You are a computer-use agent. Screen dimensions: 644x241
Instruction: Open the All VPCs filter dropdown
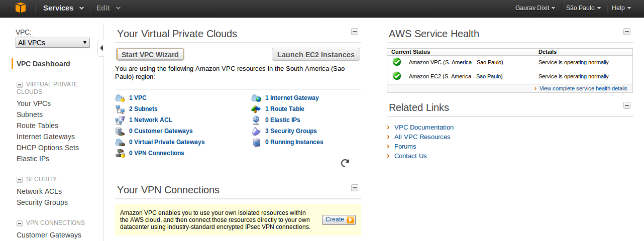click(x=53, y=43)
